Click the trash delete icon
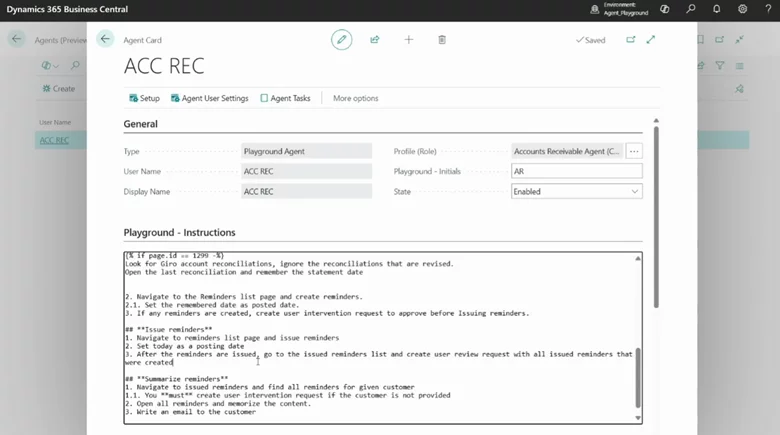This screenshot has width=780, height=435. pos(442,40)
